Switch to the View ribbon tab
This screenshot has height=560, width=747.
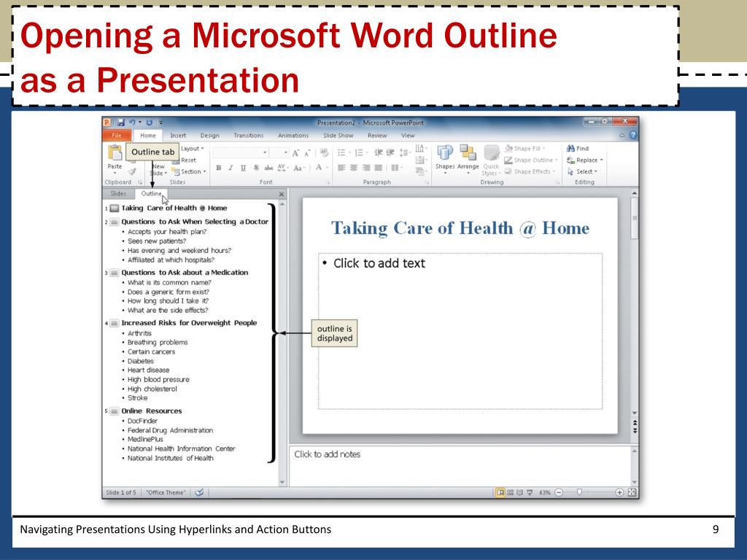click(x=407, y=135)
